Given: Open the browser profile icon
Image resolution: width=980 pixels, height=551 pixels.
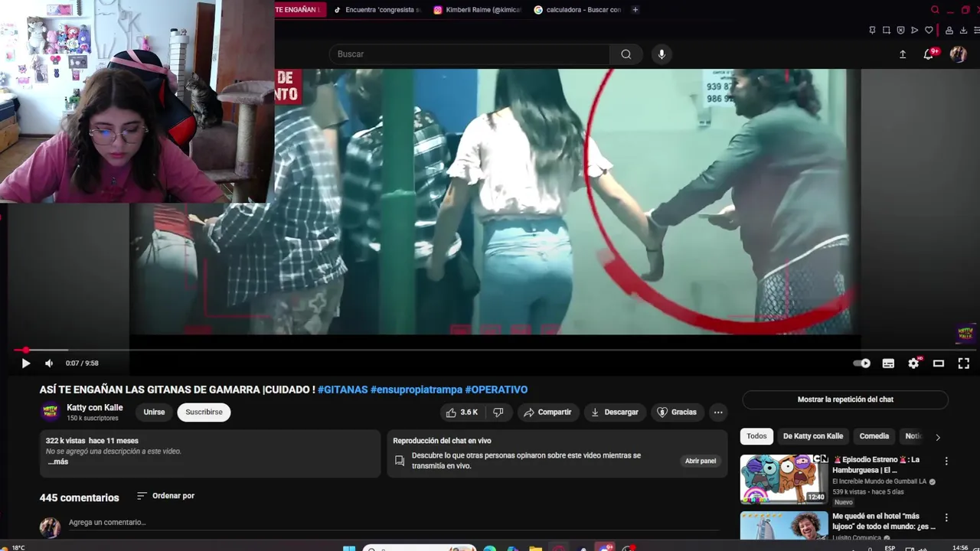Looking at the screenshot, I should tap(949, 31).
